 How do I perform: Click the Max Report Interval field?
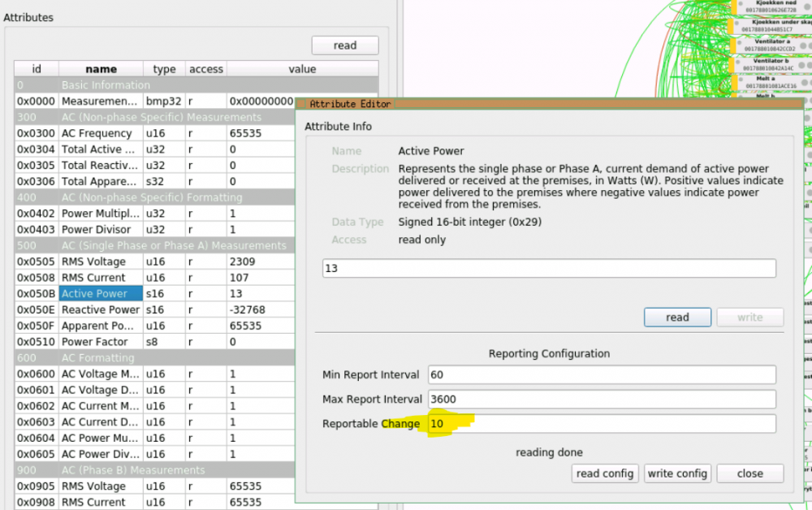coord(601,399)
